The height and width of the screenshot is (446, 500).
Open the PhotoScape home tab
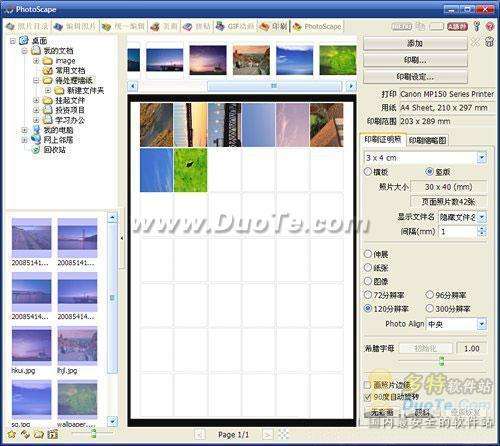coord(317,26)
